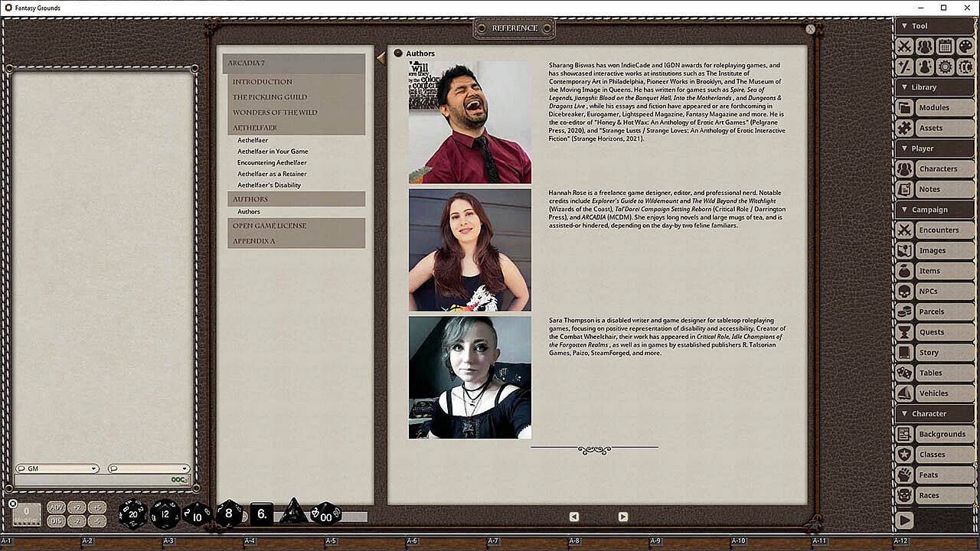Open the Aethelfaer's Disability page
This screenshot has width=980, height=551.
click(x=269, y=185)
